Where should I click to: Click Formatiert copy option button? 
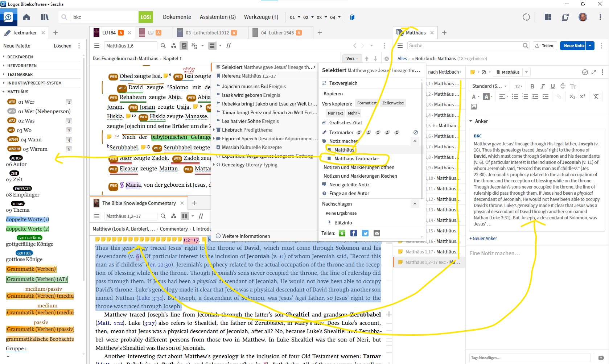[367, 103]
